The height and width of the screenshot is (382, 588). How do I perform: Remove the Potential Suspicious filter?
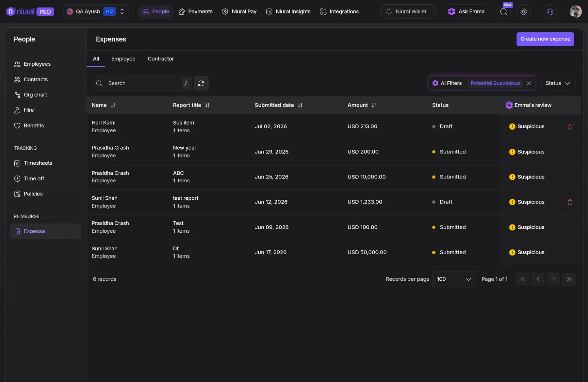pos(529,83)
